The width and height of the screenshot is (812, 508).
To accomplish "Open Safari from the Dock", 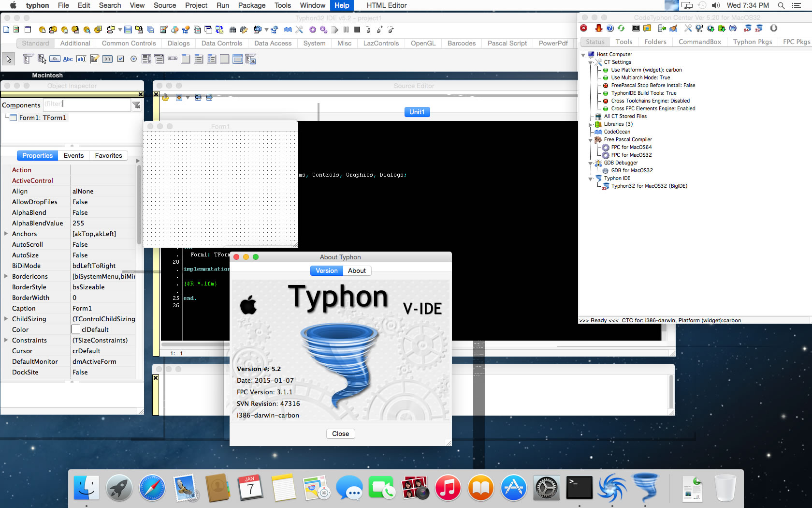I will click(152, 488).
